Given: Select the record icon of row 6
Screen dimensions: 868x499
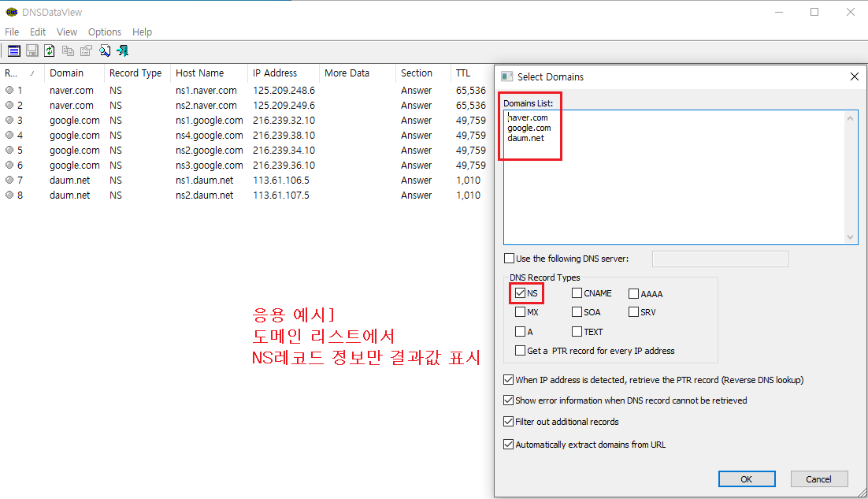Looking at the screenshot, I should 9,165.
